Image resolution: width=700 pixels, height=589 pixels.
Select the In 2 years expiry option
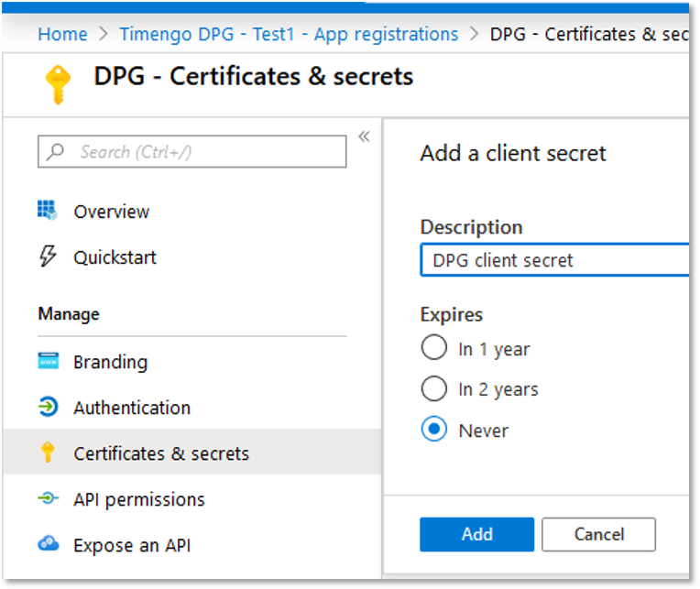434,388
